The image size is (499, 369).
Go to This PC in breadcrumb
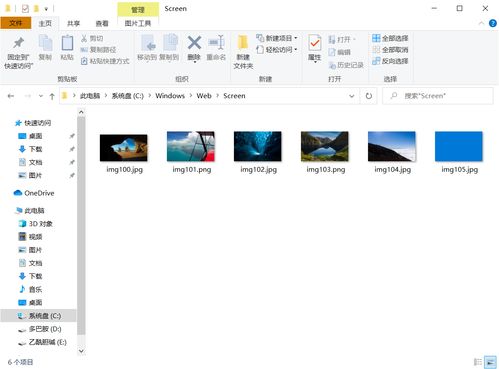pyautogui.click(x=90, y=96)
